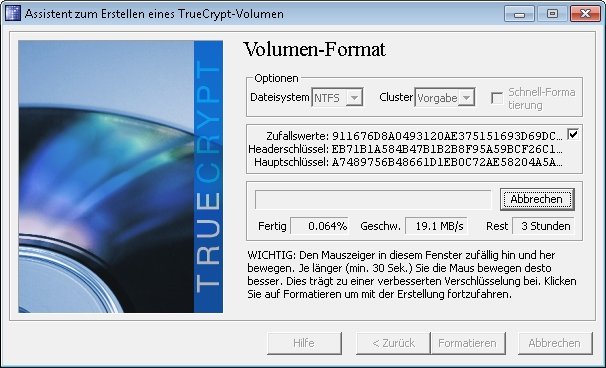
Task: Open the Dateisystem NTFS dropdown
Action: 337,98
